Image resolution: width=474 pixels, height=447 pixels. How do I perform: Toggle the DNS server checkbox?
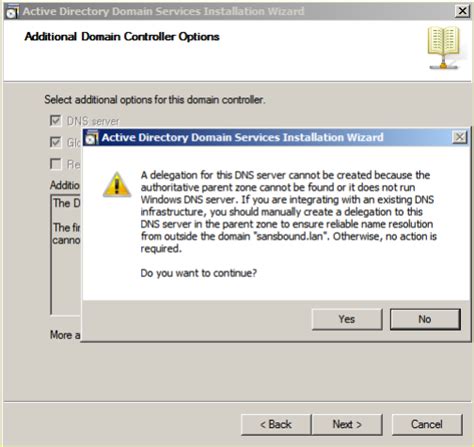[56, 121]
